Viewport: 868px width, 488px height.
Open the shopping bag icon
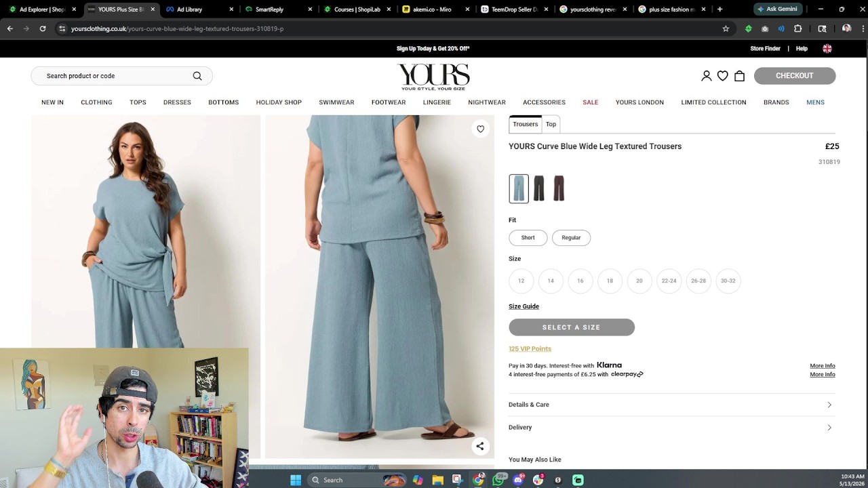739,76
